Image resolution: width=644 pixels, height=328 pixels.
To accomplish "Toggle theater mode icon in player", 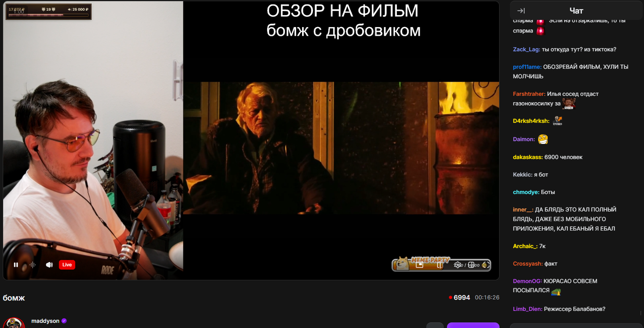I will coord(440,265).
